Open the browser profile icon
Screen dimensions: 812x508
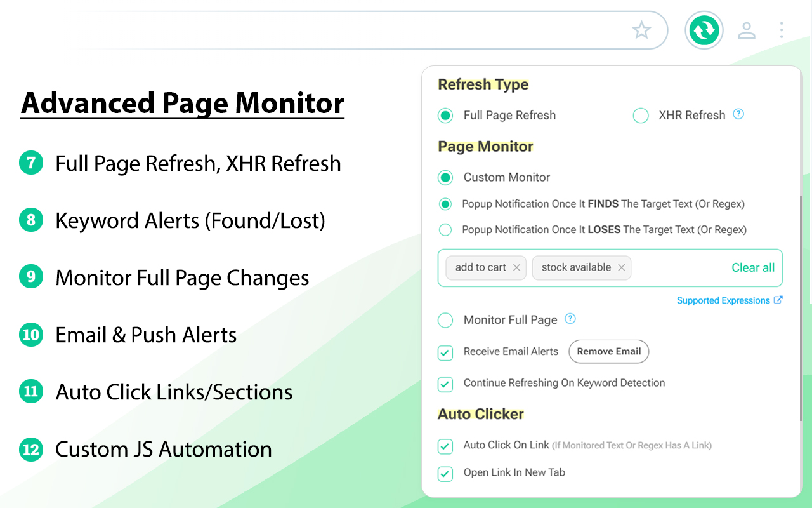(747, 30)
